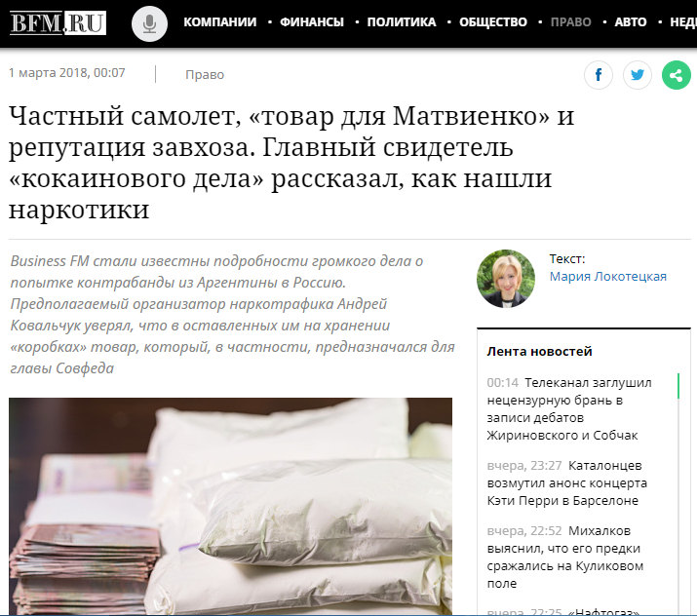Open the article's cocaine bags image
Screen dimensions: 697x616
(x=230, y=506)
